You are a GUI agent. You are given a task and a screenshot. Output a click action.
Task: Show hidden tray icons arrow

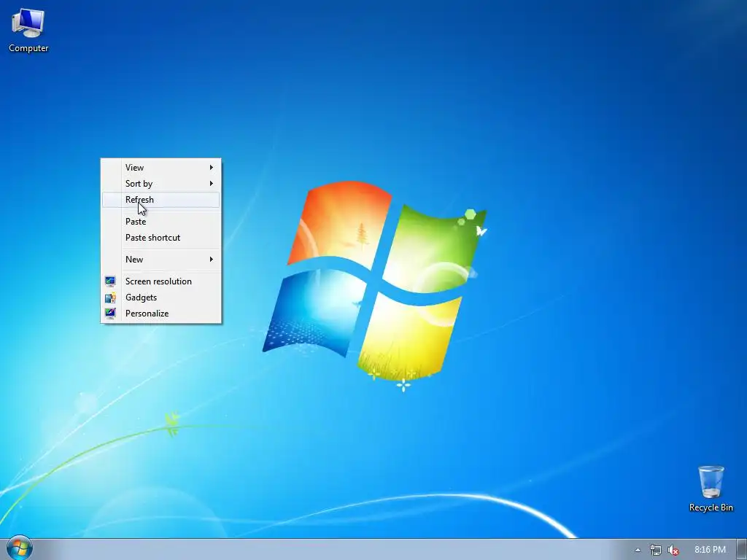click(638, 550)
